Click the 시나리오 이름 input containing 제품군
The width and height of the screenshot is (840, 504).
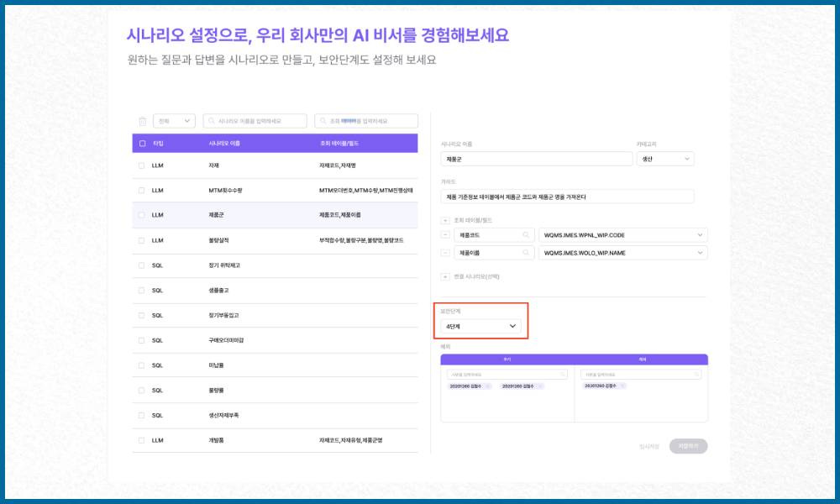pyautogui.click(x=536, y=159)
